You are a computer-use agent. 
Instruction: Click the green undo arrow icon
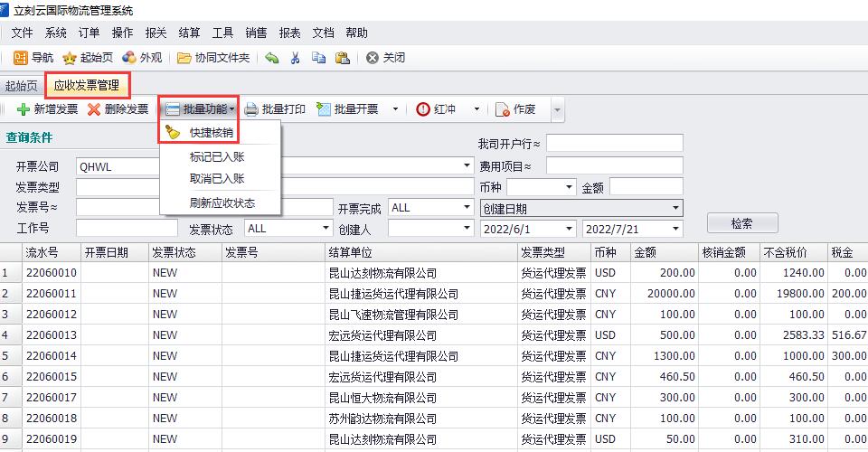(272, 58)
